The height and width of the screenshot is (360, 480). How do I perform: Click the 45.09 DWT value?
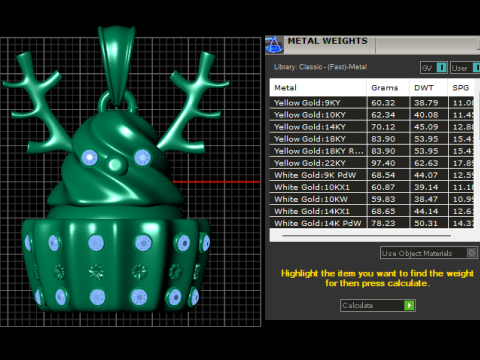pos(426,127)
